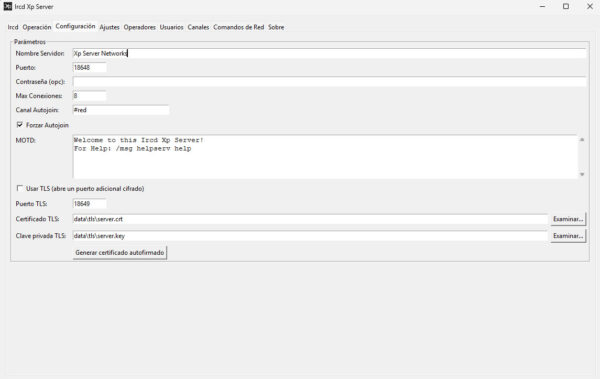Go to the Operadores tab
The width and height of the screenshot is (600, 379).
tap(139, 27)
